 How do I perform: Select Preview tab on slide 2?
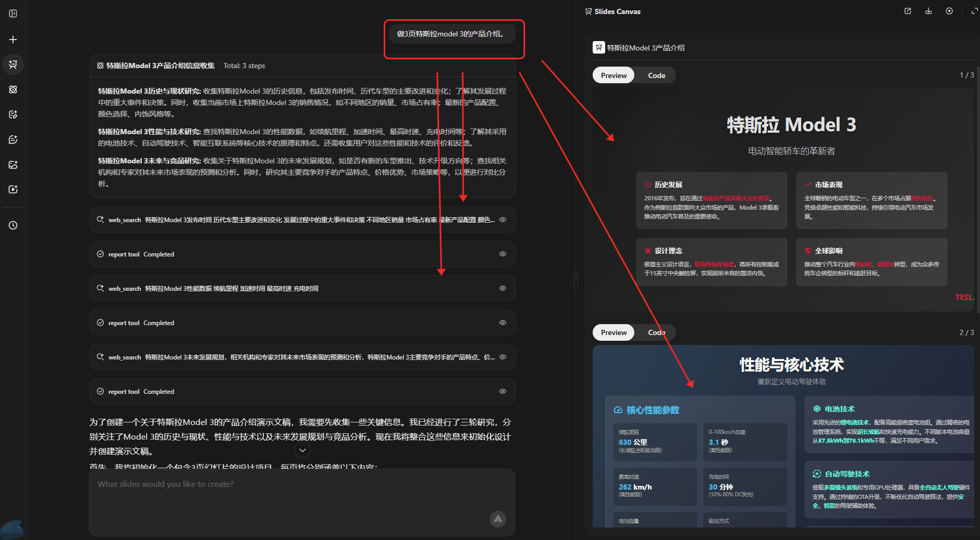pyautogui.click(x=613, y=332)
